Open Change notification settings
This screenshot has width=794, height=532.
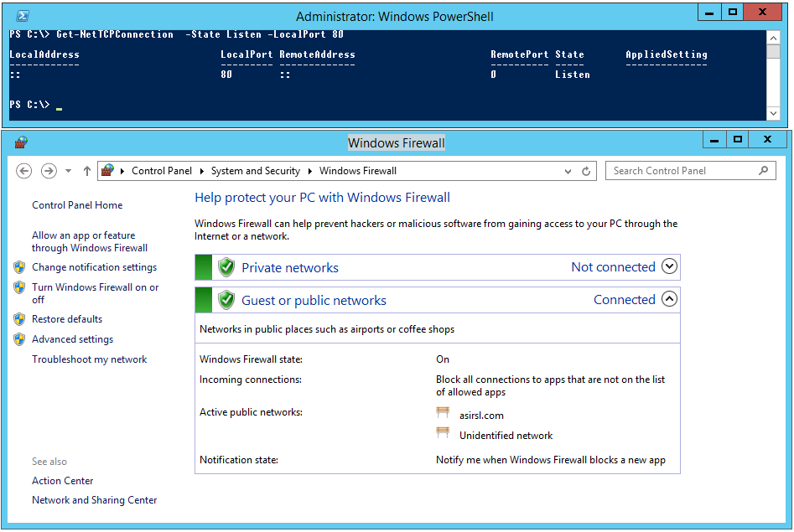(x=94, y=267)
